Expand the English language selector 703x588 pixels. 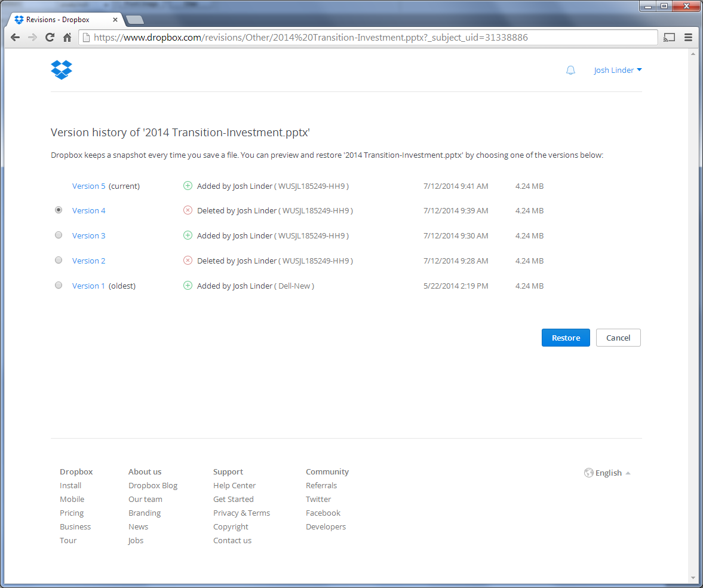[608, 473]
